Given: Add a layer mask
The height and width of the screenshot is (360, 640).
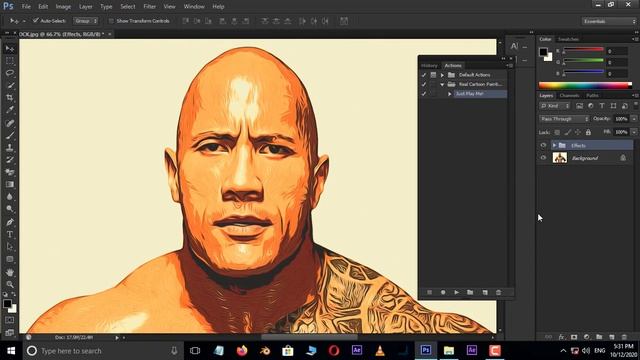Looking at the screenshot, I should (x=574, y=337).
